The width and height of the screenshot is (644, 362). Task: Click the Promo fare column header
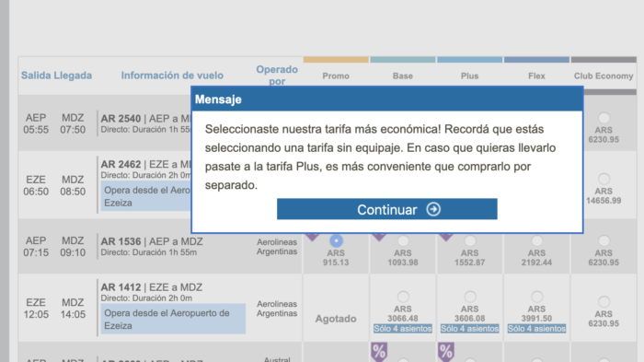click(336, 76)
